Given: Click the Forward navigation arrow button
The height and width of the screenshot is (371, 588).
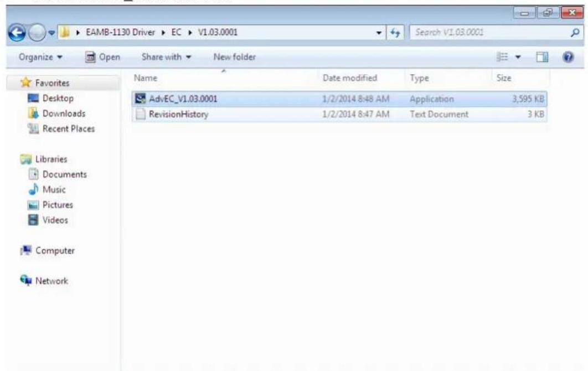Looking at the screenshot, I should (x=37, y=33).
